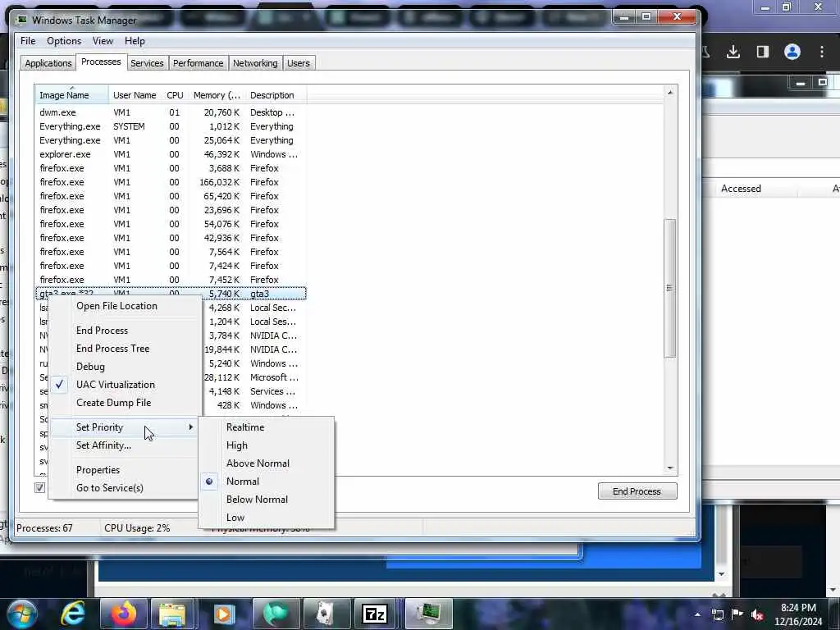Click the Task Manager title bar icon
The image size is (840, 630).
coord(22,20)
